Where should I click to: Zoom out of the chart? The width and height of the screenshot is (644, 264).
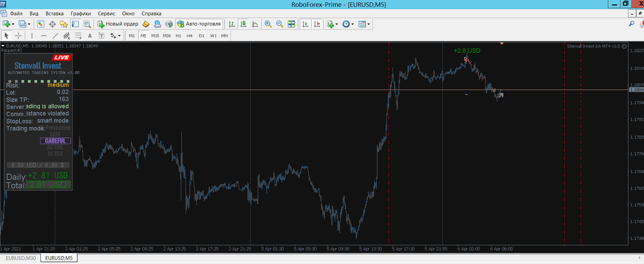pos(280,23)
